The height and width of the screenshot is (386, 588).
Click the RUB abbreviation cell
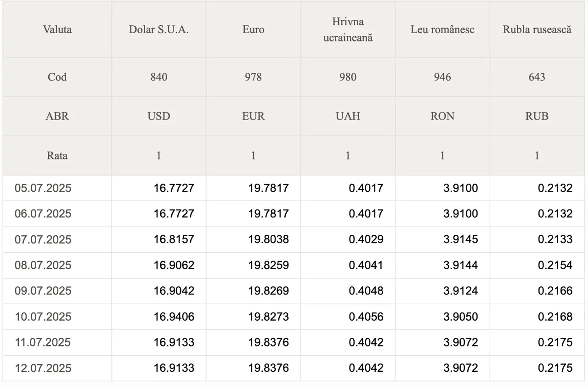pyautogui.click(x=537, y=116)
